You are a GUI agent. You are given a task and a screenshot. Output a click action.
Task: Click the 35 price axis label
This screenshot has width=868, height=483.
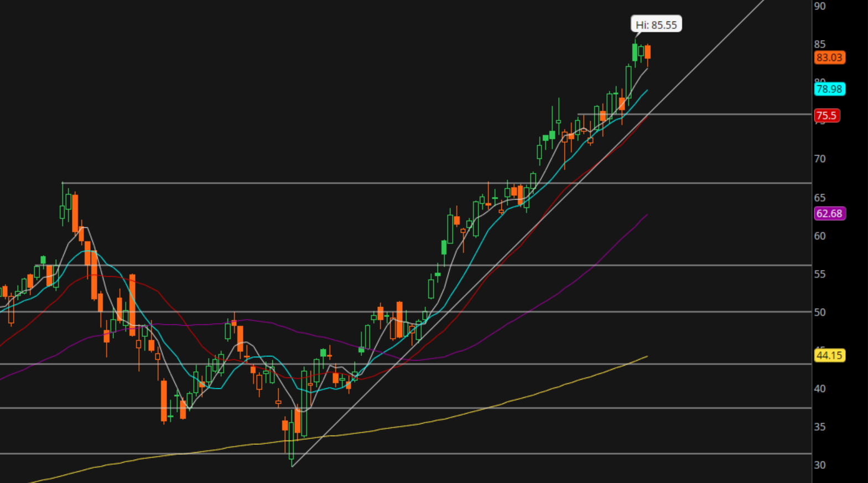(x=820, y=427)
